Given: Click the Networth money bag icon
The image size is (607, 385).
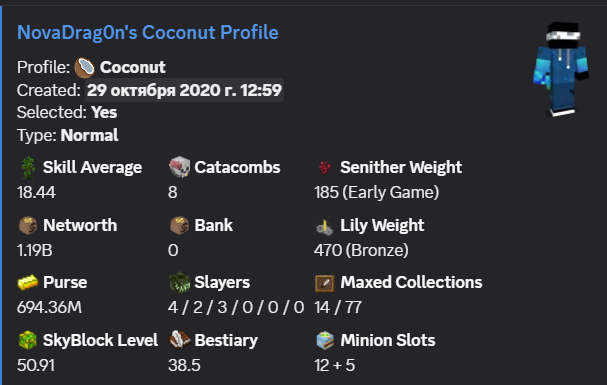Looking at the screenshot, I should [28, 225].
